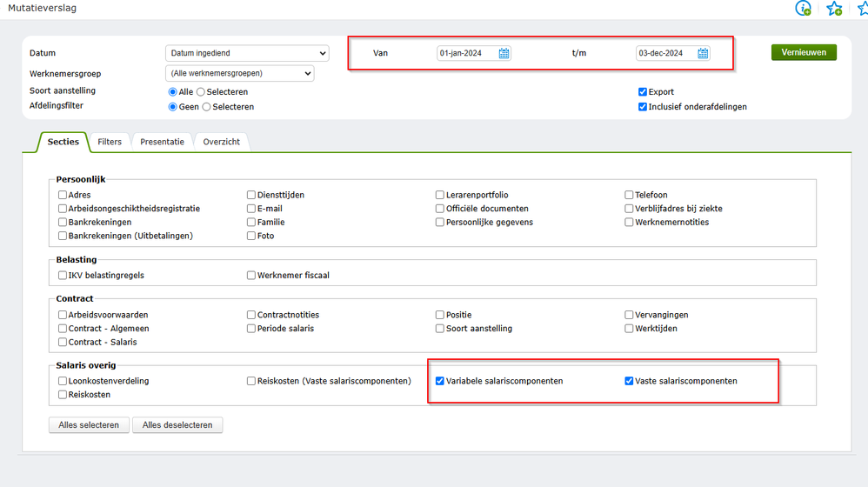Open calendar picker for t/m date
The height and width of the screenshot is (487, 868).
coord(703,53)
